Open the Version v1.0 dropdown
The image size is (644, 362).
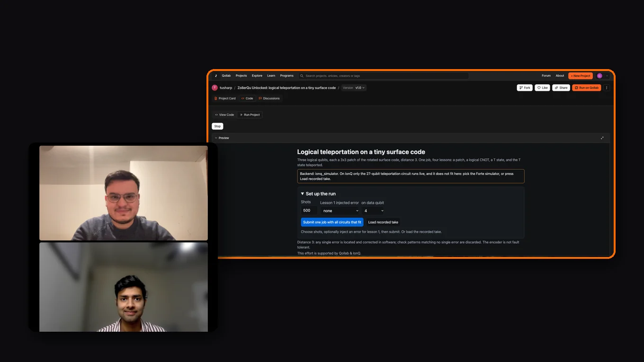(x=354, y=88)
